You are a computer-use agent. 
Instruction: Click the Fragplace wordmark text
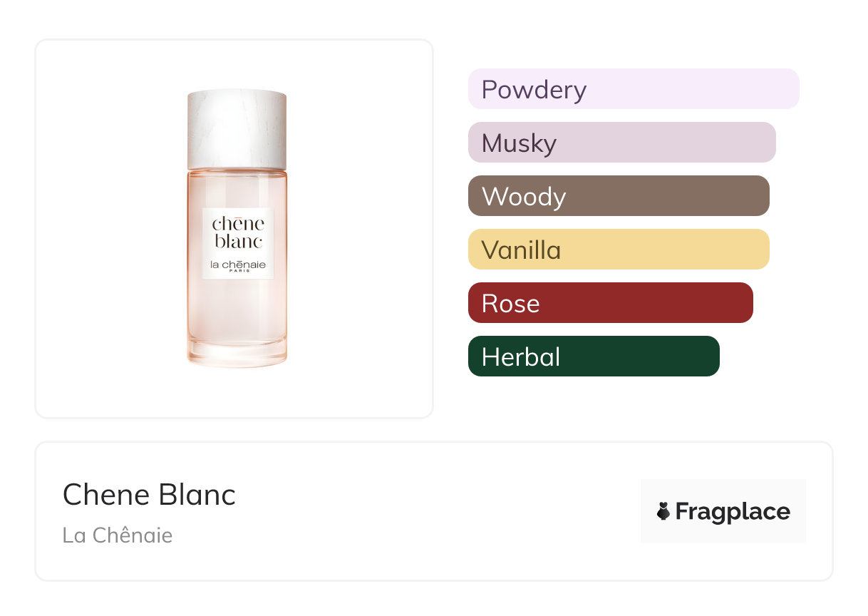733,512
